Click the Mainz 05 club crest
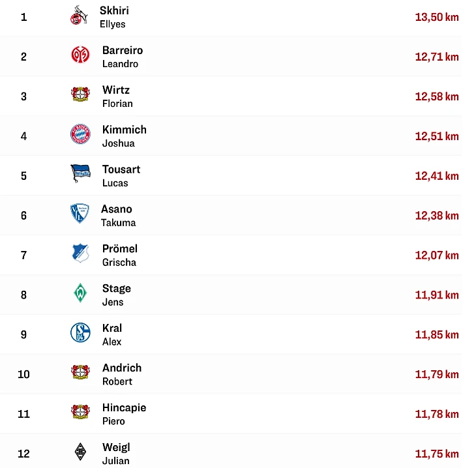Image resolution: width=476 pixels, height=468 pixels. coord(80,56)
